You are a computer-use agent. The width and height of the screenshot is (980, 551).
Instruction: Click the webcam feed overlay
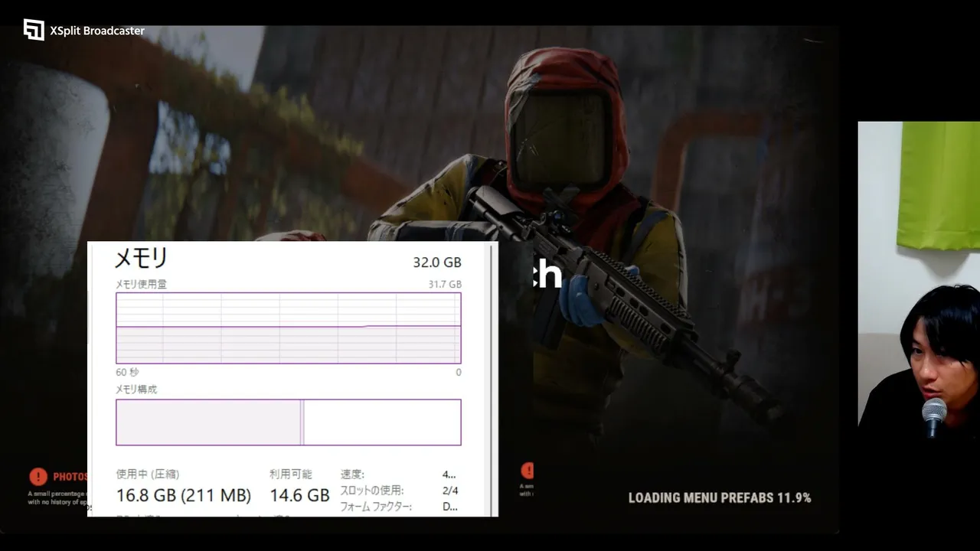919,281
